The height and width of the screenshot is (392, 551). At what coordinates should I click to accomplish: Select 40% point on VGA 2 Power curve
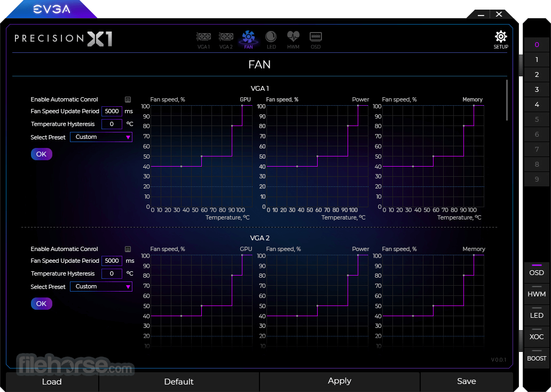297,316
